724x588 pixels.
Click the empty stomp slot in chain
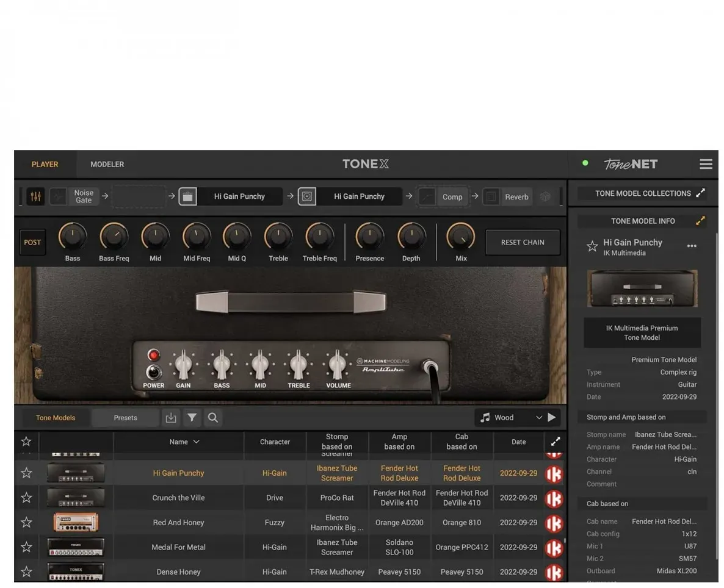pyautogui.click(x=139, y=196)
